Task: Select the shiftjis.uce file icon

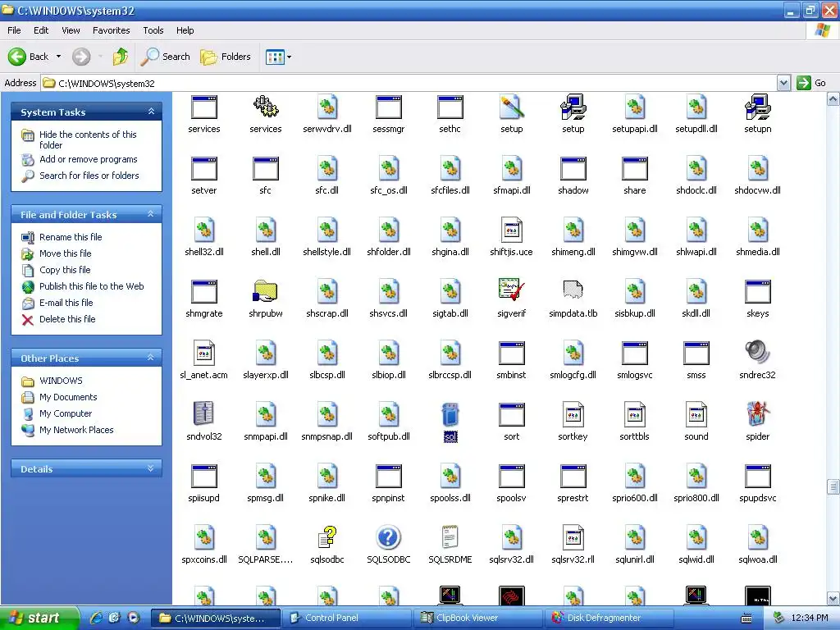Action: (x=512, y=231)
